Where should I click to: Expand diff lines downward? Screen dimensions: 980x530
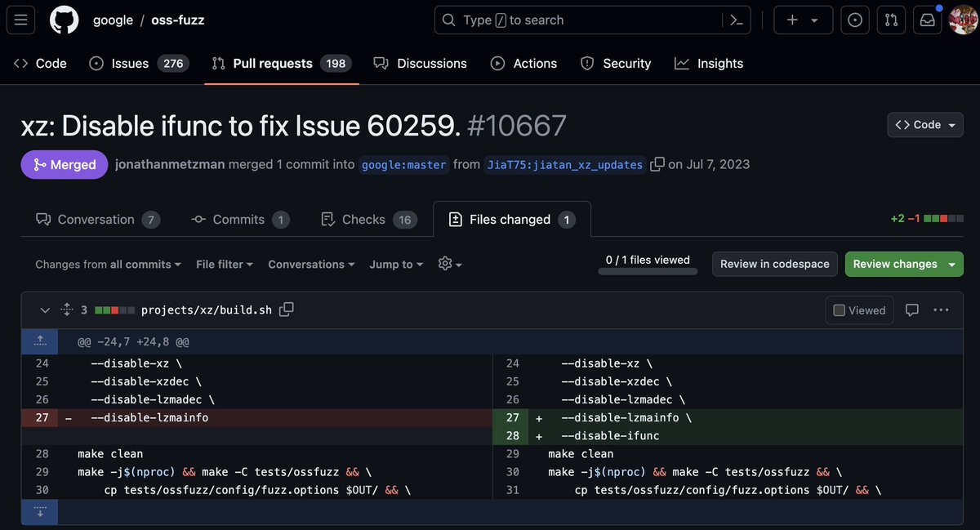tap(40, 512)
